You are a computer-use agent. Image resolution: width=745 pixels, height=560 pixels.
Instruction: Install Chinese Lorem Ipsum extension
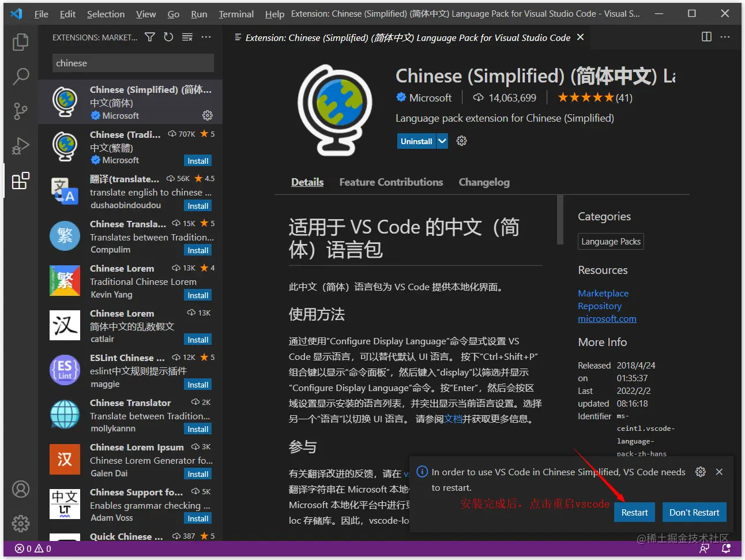tap(198, 474)
